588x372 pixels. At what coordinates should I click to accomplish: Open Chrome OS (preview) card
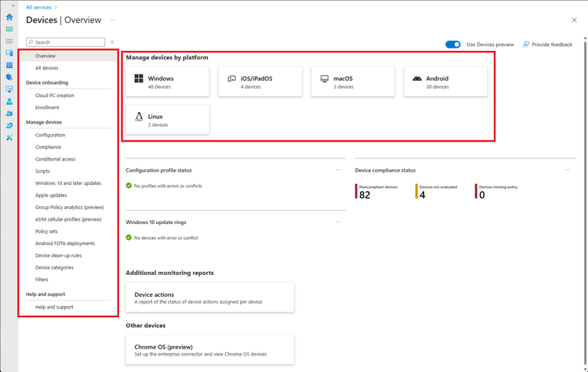tap(210, 350)
